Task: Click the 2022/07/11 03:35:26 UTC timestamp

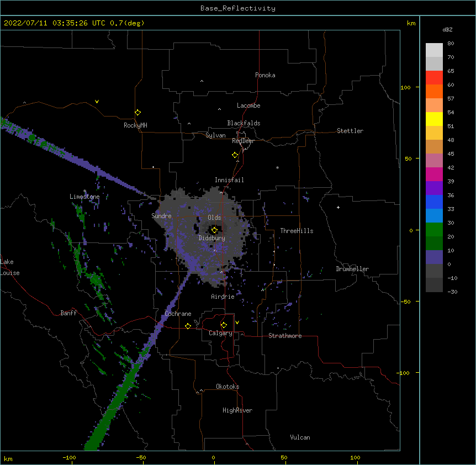Action: click(55, 23)
